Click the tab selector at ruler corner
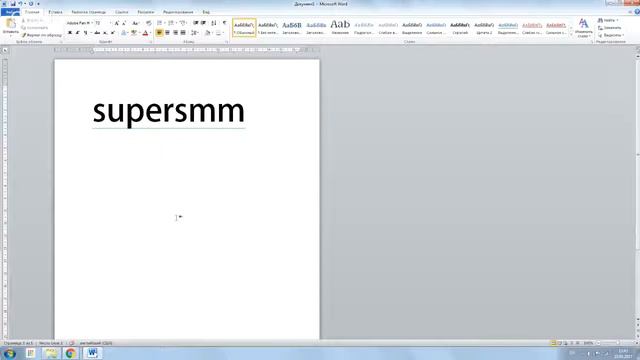 tap(5, 50)
